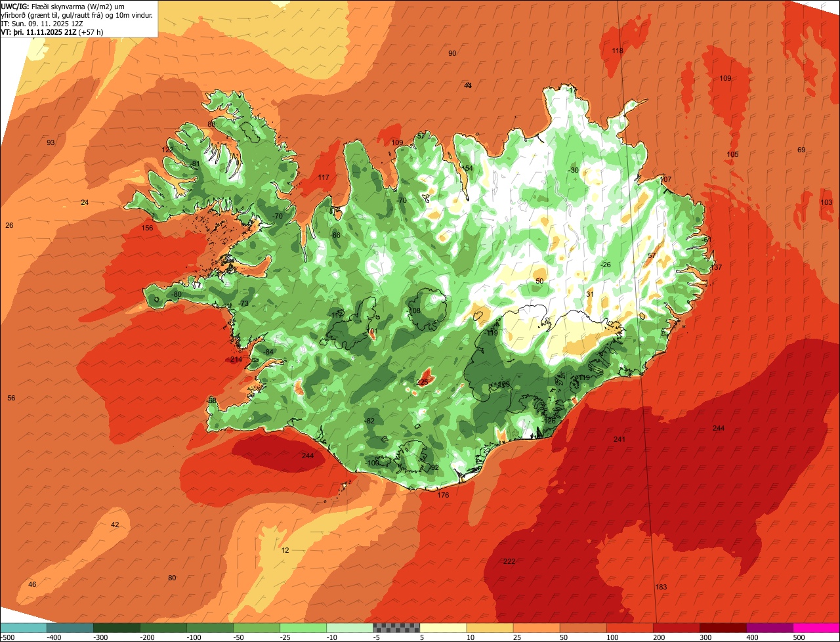840x642 pixels.
Task: Click the 10 to 25 yellow legend swatch
Action: click(x=489, y=628)
